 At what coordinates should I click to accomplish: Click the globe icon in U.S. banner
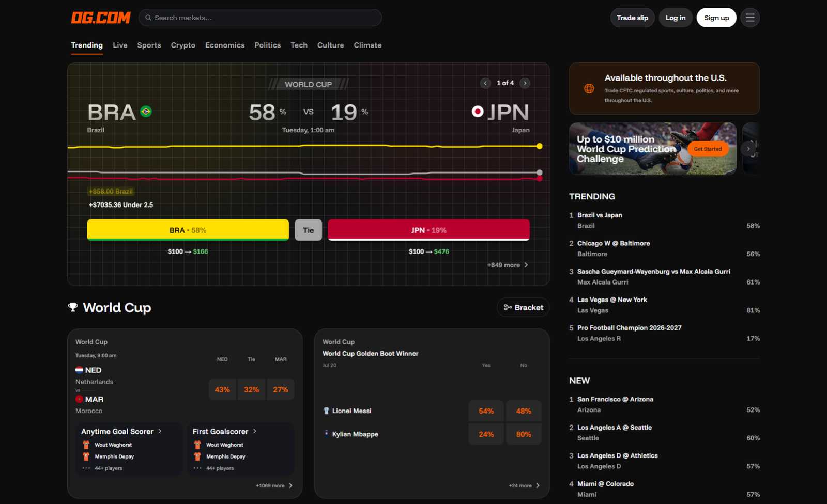(x=589, y=89)
